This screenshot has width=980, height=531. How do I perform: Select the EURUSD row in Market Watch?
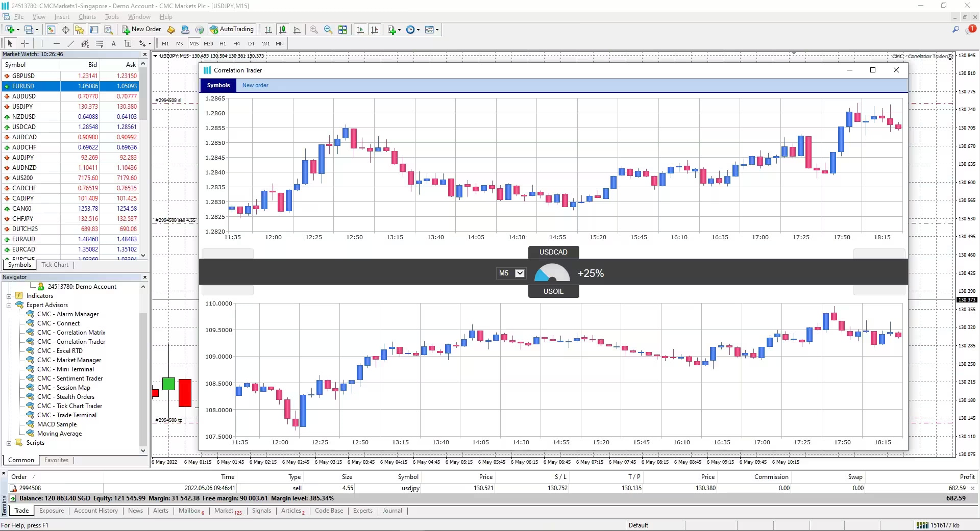pyautogui.click(x=31, y=86)
